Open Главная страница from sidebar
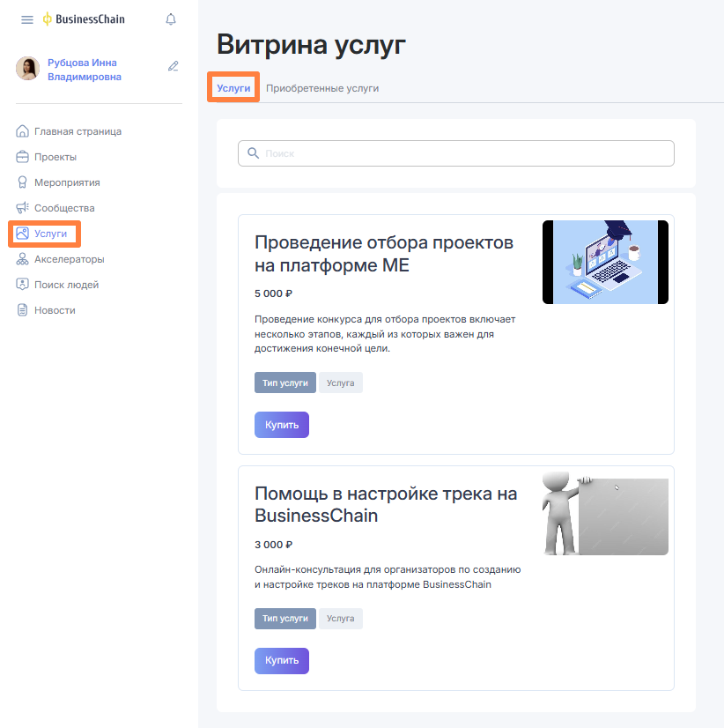The image size is (724, 728). click(78, 131)
